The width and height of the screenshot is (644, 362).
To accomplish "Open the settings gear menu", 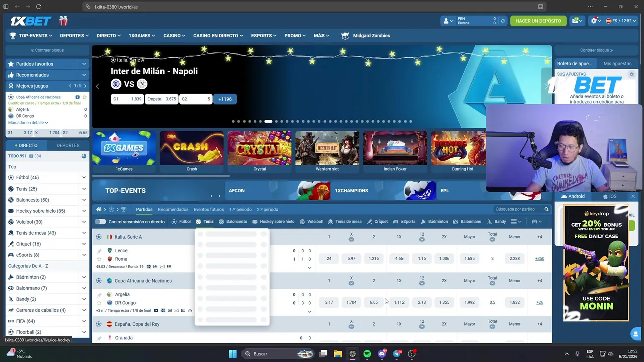I will 596,21.
